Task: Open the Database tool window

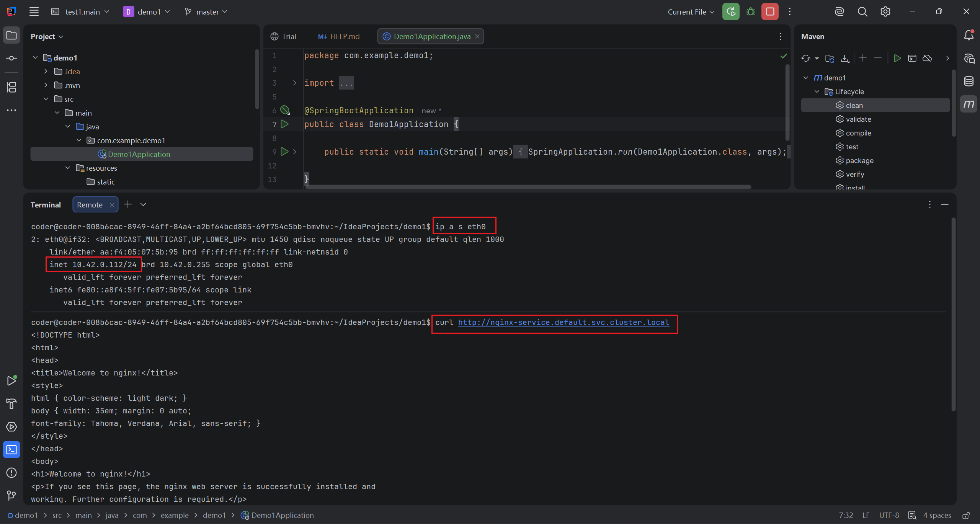Action: tap(969, 81)
